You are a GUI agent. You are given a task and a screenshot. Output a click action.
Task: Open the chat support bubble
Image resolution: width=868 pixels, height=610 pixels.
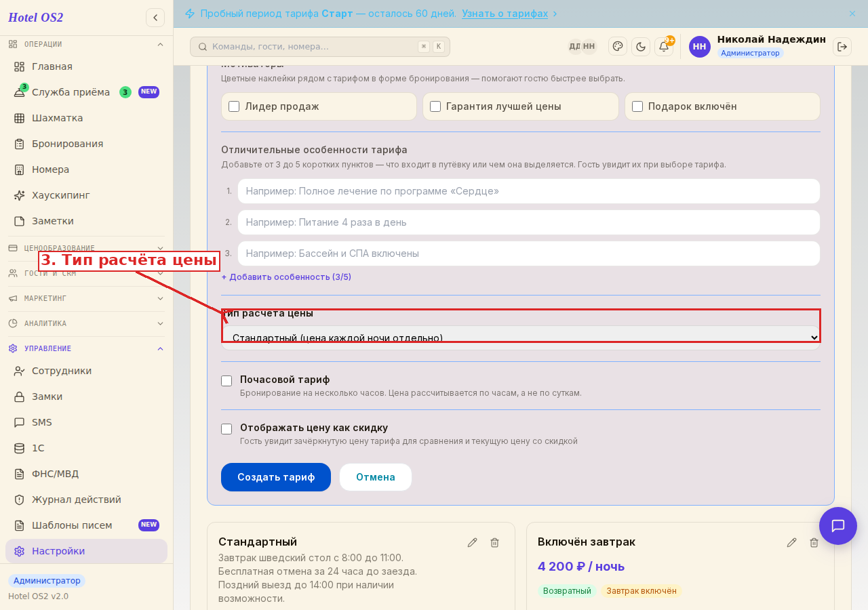tap(838, 526)
